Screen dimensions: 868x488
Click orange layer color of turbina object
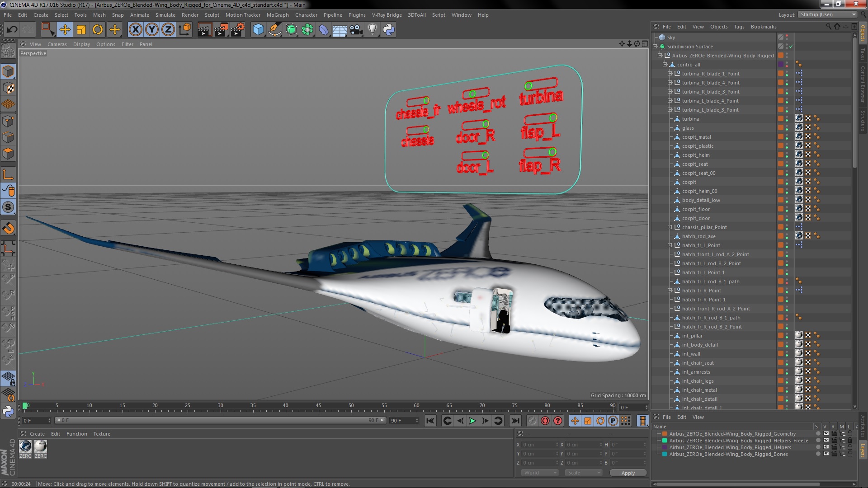click(780, 119)
